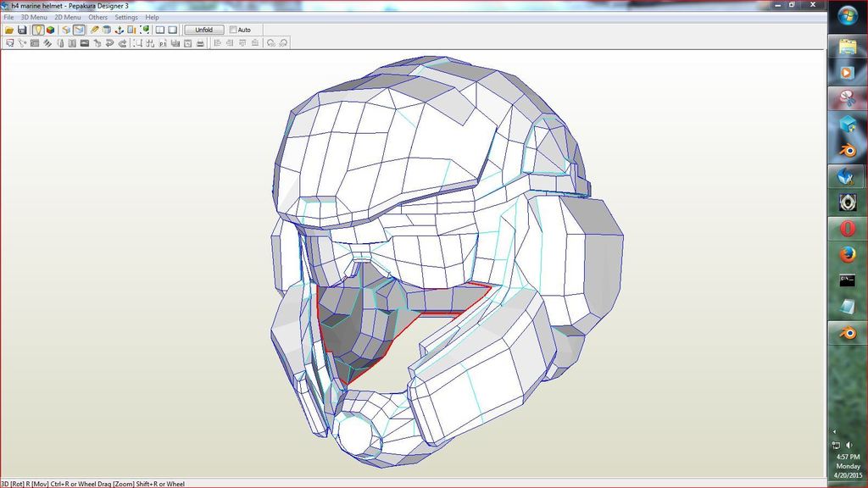868x488 pixels.
Task: Click the round chin nozzle on helmet model
Action: [x=355, y=435]
